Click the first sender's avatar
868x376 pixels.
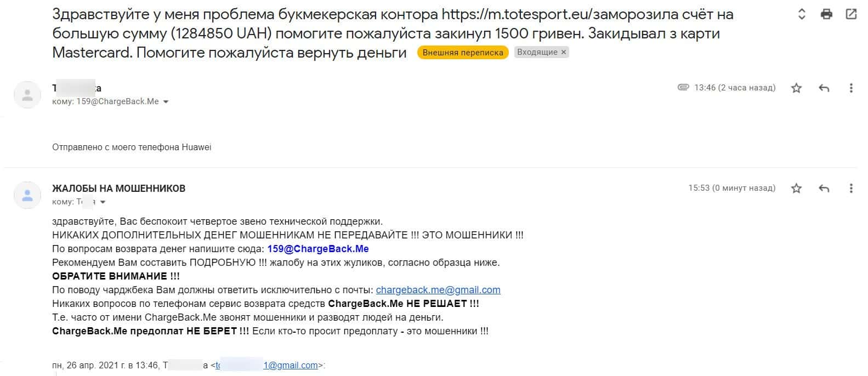27,94
